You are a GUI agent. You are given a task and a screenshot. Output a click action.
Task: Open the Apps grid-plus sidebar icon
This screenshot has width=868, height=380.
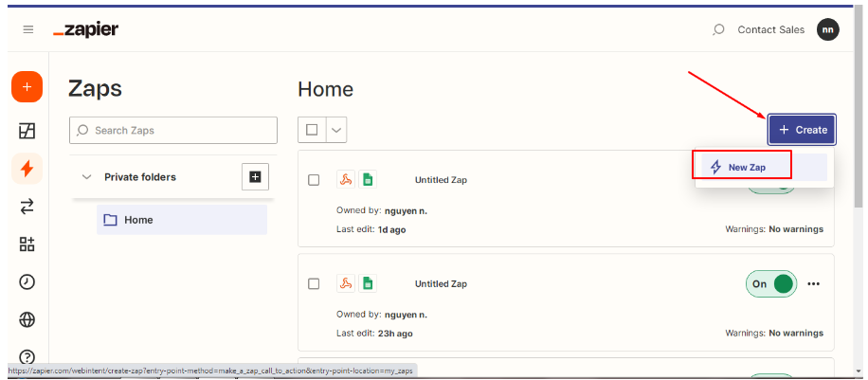27,244
